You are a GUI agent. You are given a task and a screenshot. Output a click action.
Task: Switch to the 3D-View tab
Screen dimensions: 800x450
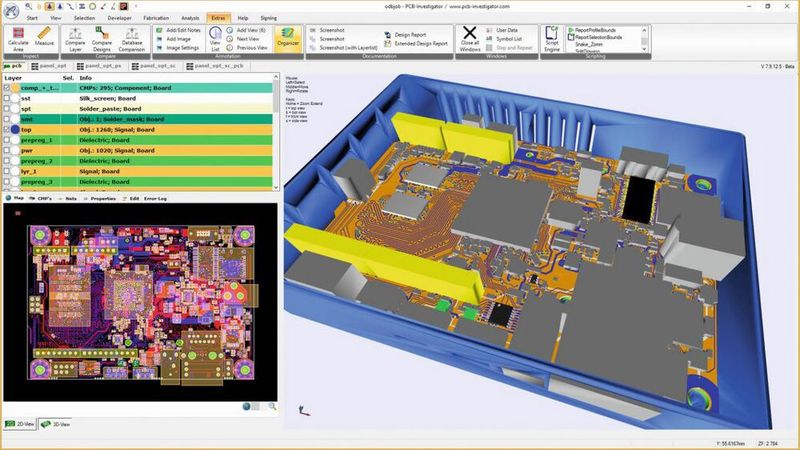(56, 424)
